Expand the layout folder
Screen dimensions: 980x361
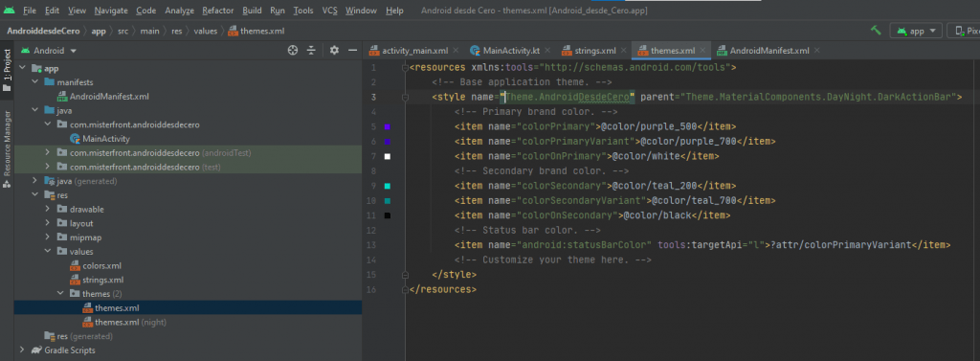tap(48, 223)
